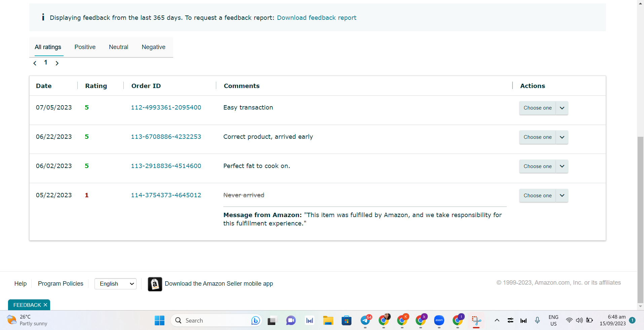Click Download the Amazon Seller mobile app
Image resolution: width=644 pixels, height=330 pixels.
coord(219,284)
